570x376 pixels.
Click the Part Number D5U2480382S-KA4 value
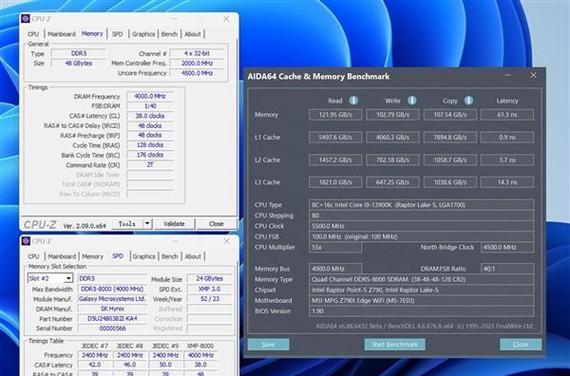coord(112,319)
